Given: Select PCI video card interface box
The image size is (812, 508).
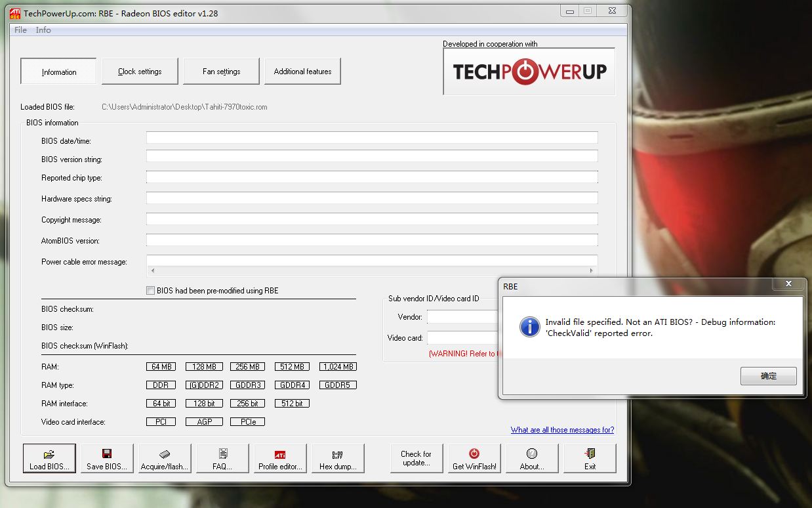Looking at the screenshot, I should (x=161, y=422).
